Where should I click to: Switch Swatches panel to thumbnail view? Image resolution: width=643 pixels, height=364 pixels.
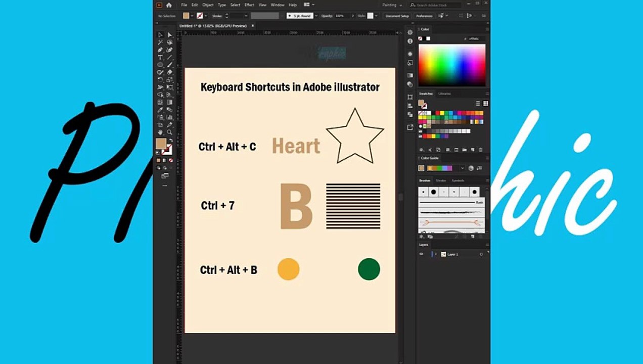tap(485, 104)
